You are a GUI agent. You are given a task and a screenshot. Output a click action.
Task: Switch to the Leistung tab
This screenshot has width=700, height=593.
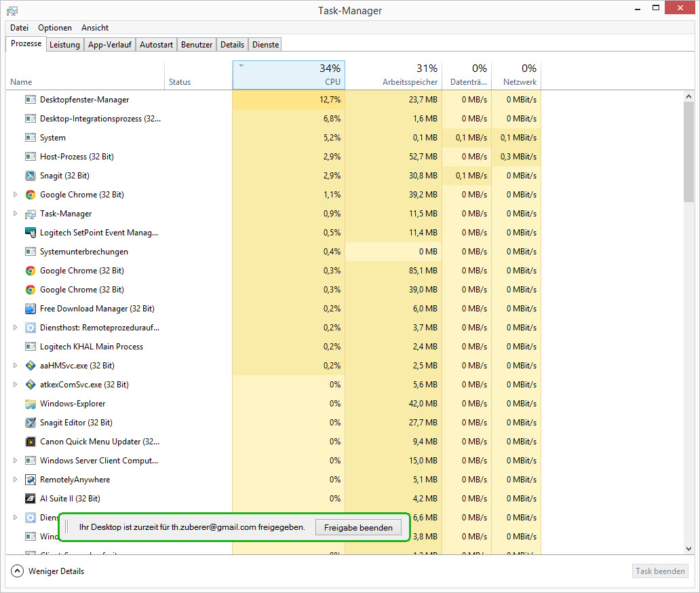pyautogui.click(x=64, y=45)
